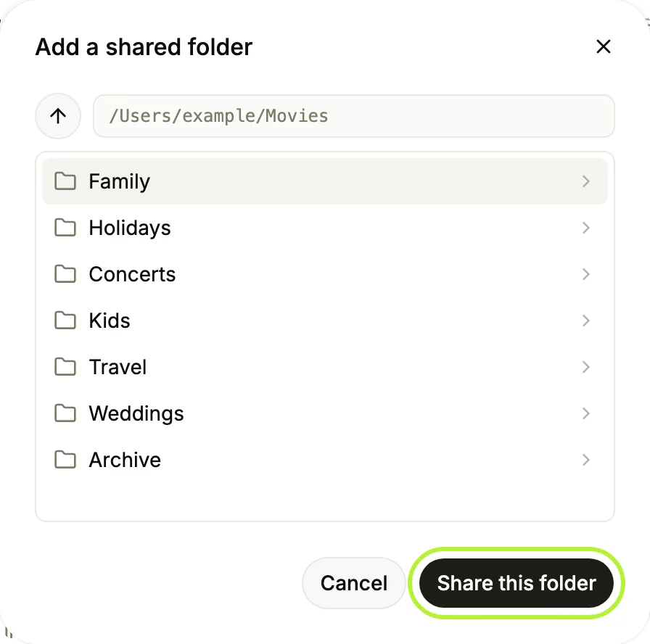Click the Share this folder button
Screen dimensions: 650x644
point(516,583)
